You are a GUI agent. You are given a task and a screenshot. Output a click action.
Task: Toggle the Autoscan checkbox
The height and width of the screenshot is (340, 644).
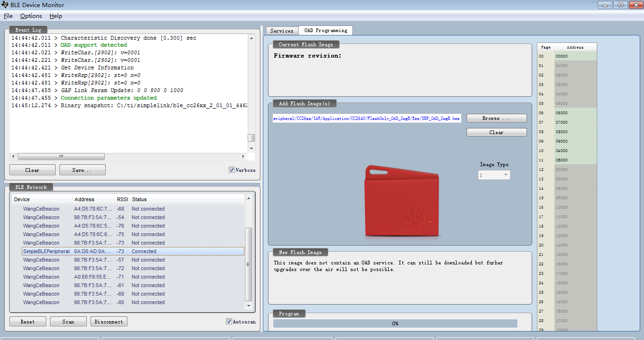point(229,322)
